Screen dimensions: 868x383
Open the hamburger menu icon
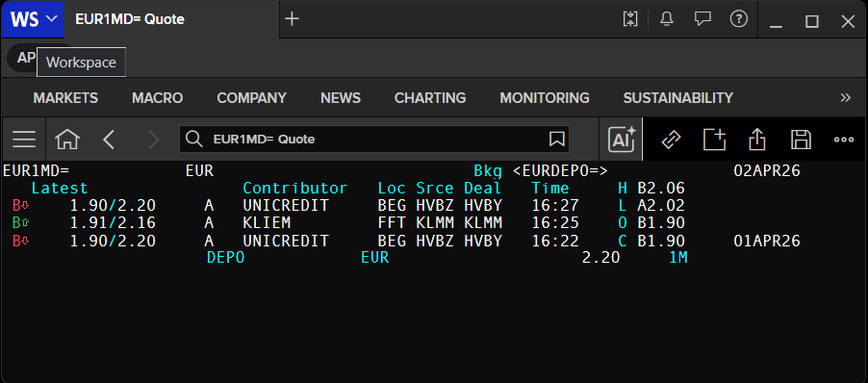tap(24, 140)
